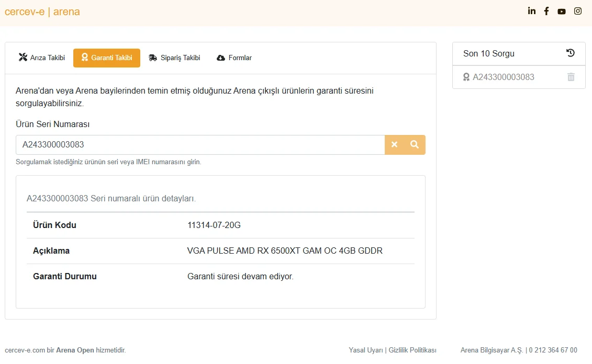This screenshot has width=592, height=364.
Task: Switch to Arıza Takibi tab
Action: pos(42,58)
